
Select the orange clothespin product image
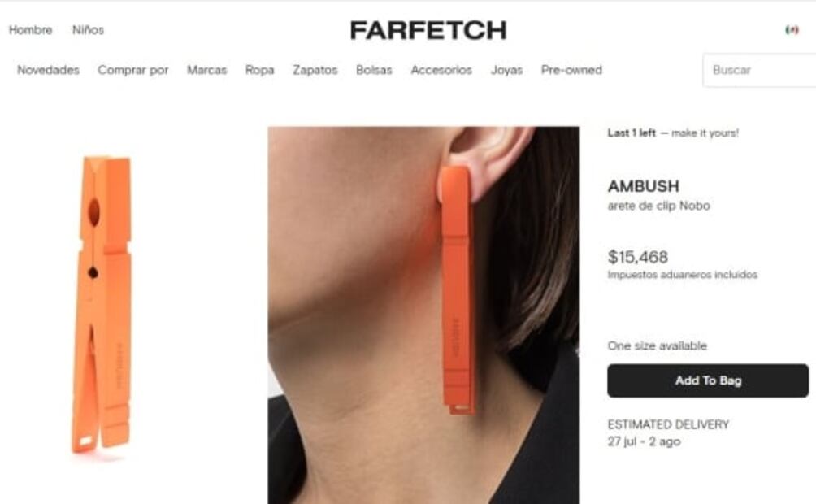pos(102,303)
